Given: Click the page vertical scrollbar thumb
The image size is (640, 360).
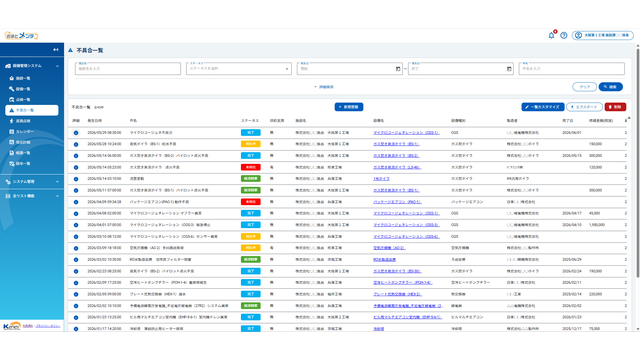Looking at the screenshot, I should 638,163.
